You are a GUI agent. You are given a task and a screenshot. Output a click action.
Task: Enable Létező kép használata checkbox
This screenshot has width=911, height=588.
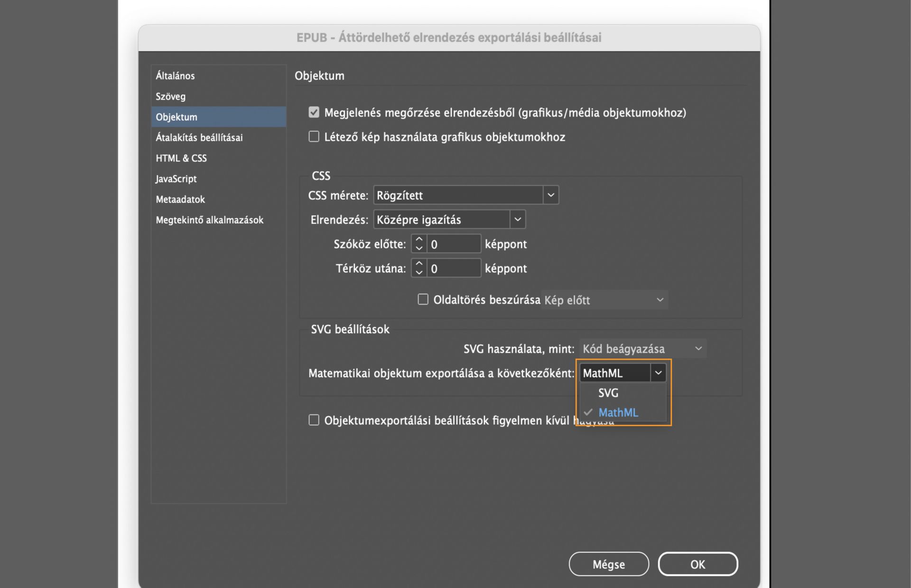314,137
